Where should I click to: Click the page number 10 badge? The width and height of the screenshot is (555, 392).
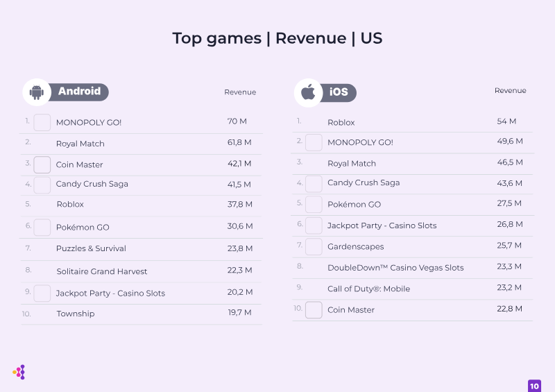pos(534,386)
